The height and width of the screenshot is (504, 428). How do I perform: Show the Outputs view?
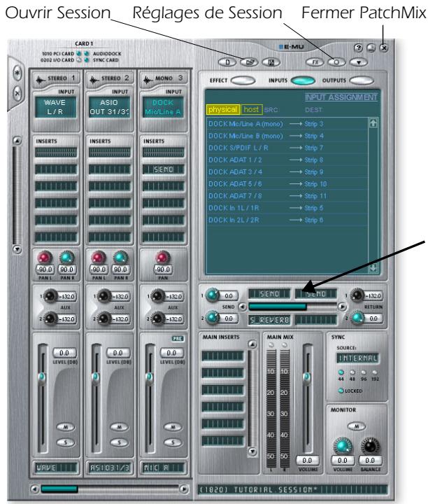point(362,80)
